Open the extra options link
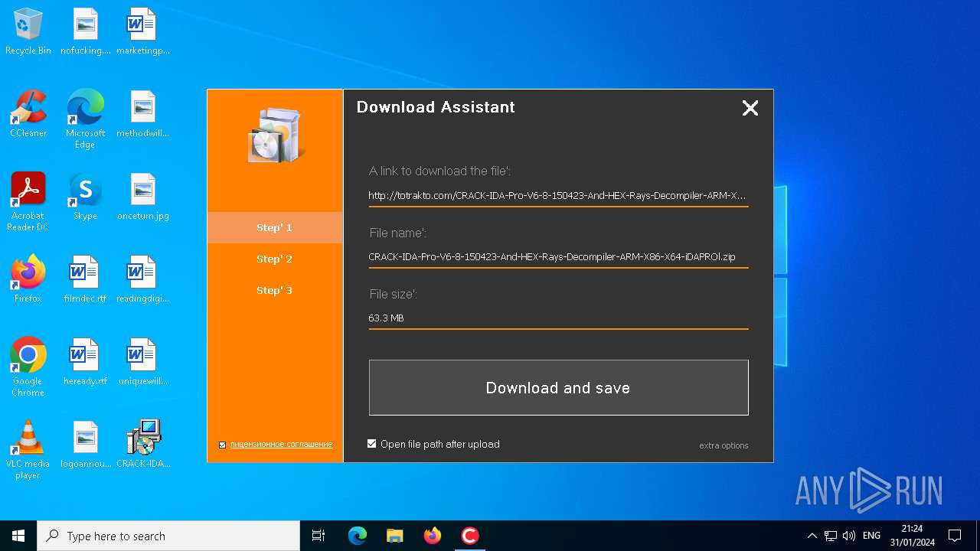 coord(724,445)
